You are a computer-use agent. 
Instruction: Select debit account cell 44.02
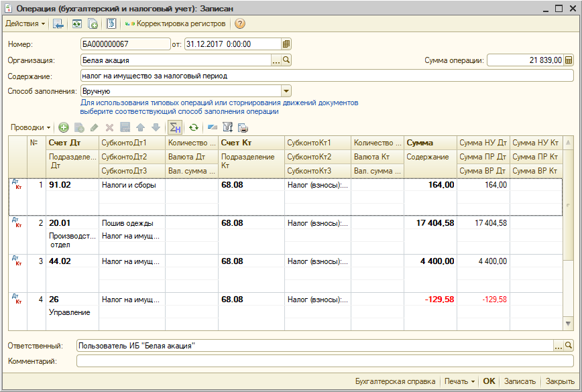point(72,261)
